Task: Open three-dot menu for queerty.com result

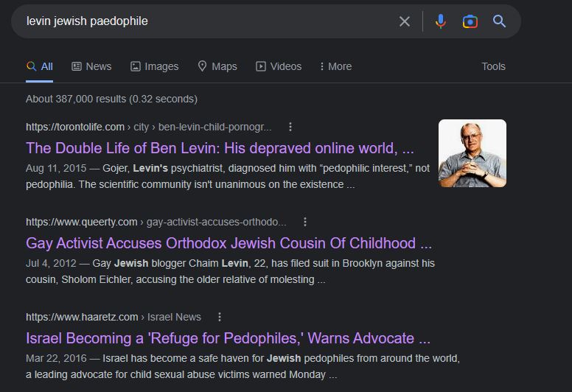Action: [x=305, y=222]
